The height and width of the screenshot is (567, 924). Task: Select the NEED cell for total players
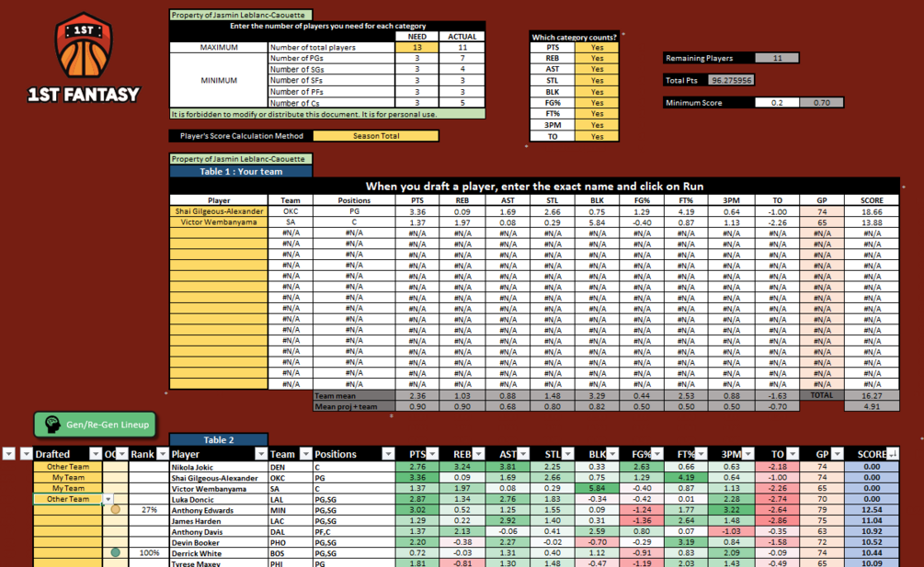416,47
